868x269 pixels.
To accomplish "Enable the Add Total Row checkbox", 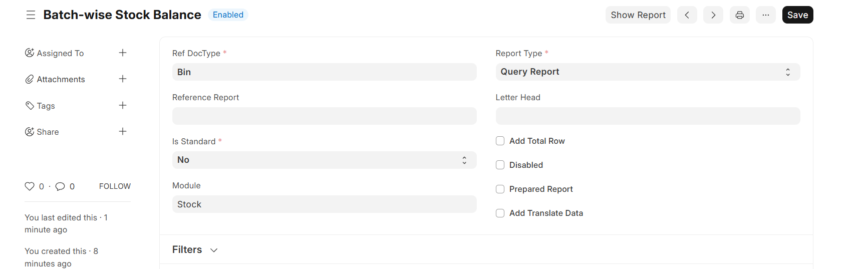I will 500,141.
